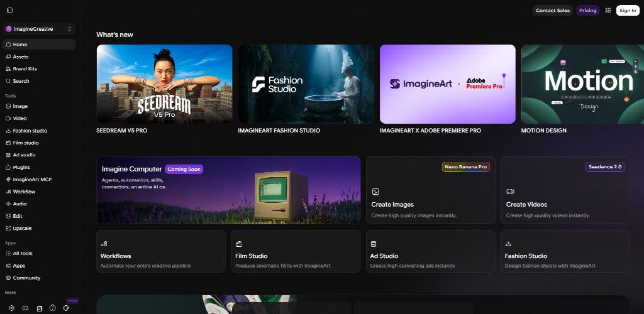Open Fashion studio from sidebar tools
The height and width of the screenshot is (314, 644).
[x=38, y=131]
